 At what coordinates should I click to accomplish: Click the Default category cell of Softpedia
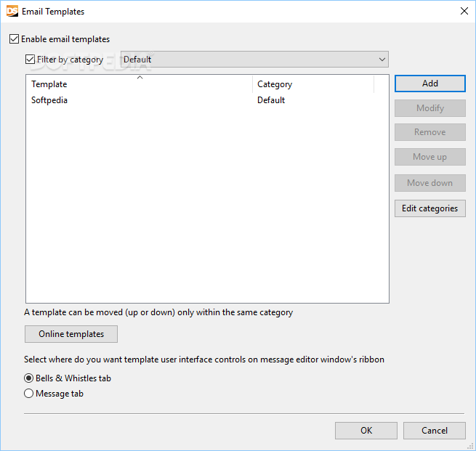point(271,100)
